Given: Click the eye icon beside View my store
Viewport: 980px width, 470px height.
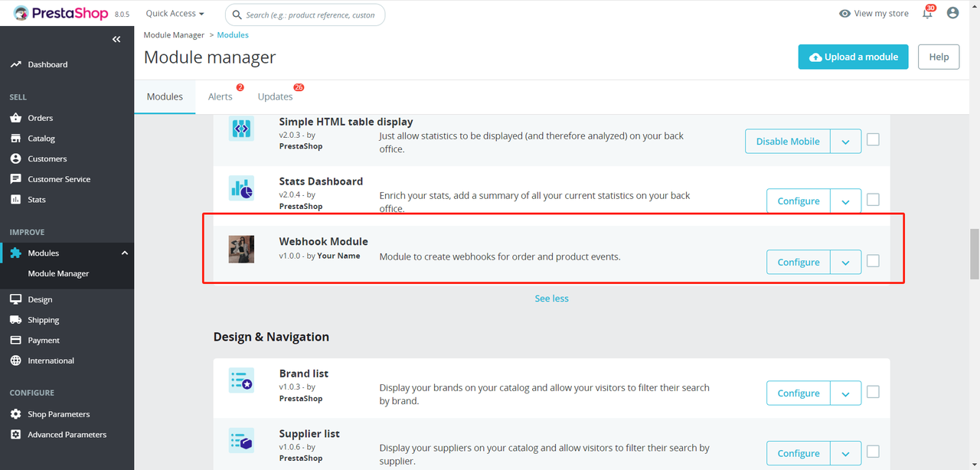Looking at the screenshot, I should 844,14.
